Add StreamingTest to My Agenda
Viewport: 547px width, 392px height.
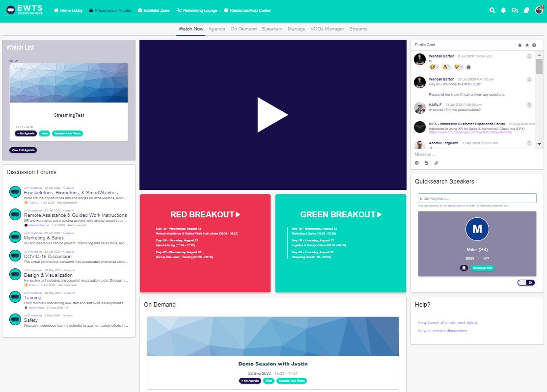coord(26,133)
